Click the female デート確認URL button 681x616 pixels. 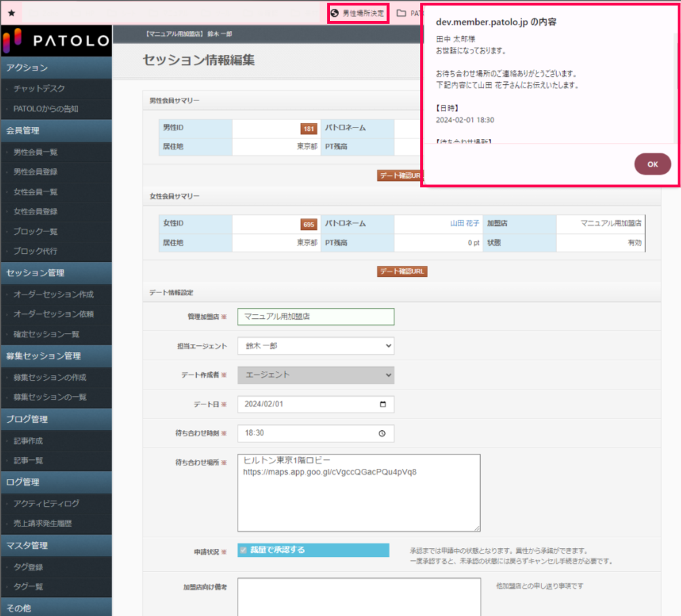(402, 271)
